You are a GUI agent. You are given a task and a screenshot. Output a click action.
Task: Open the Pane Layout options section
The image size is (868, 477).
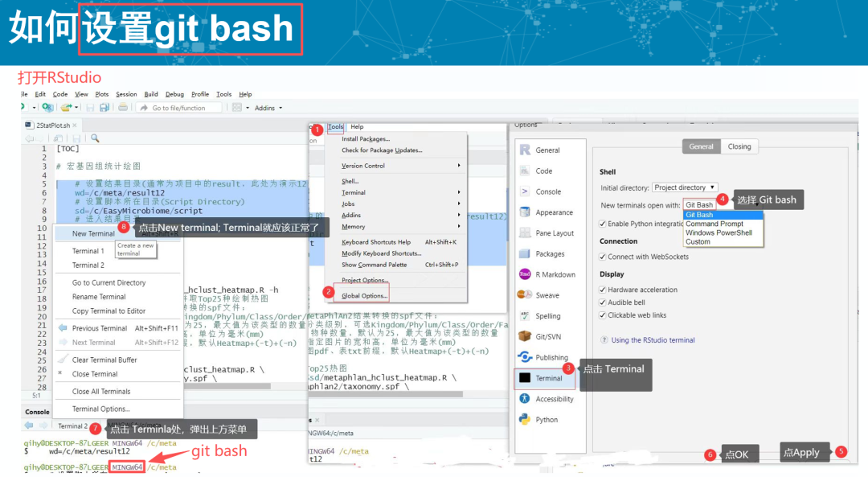pyautogui.click(x=547, y=232)
